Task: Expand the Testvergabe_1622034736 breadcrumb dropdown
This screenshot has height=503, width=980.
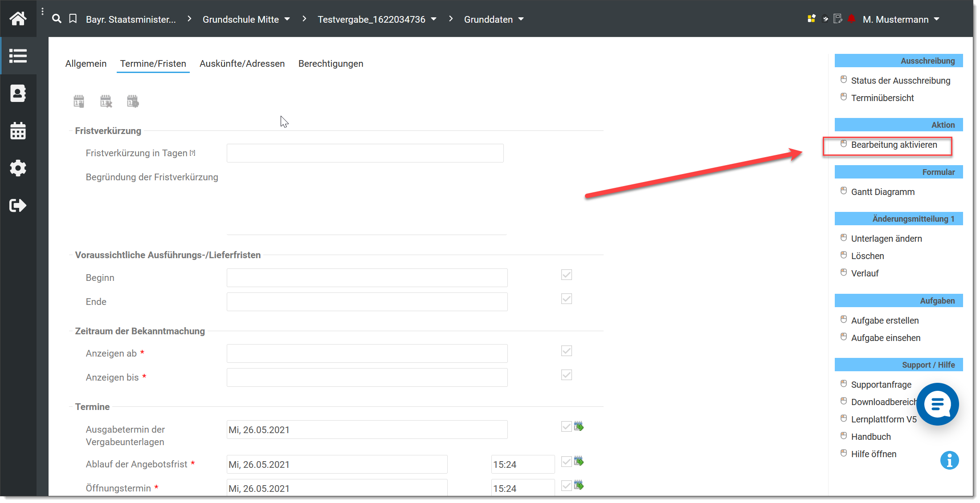Action: pos(433,19)
